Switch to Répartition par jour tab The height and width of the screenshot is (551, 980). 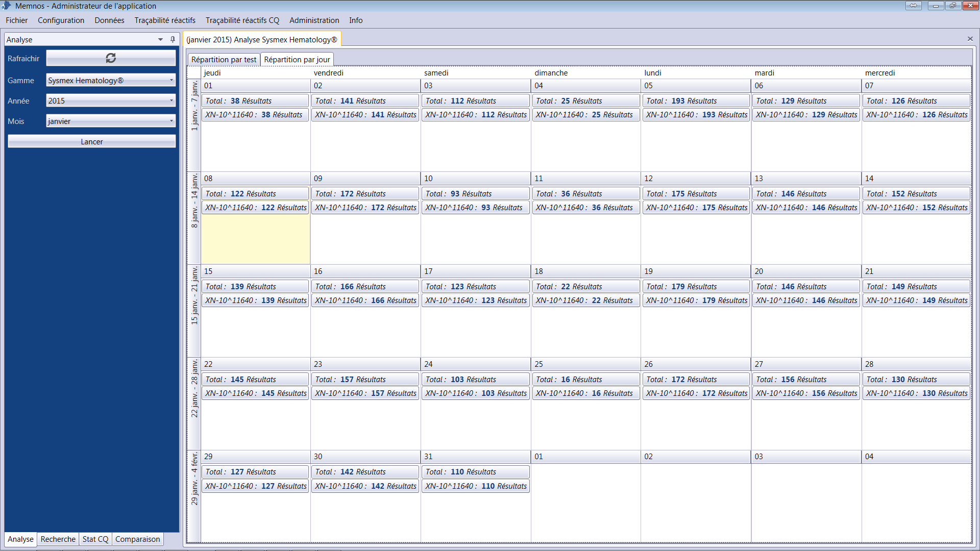point(297,59)
